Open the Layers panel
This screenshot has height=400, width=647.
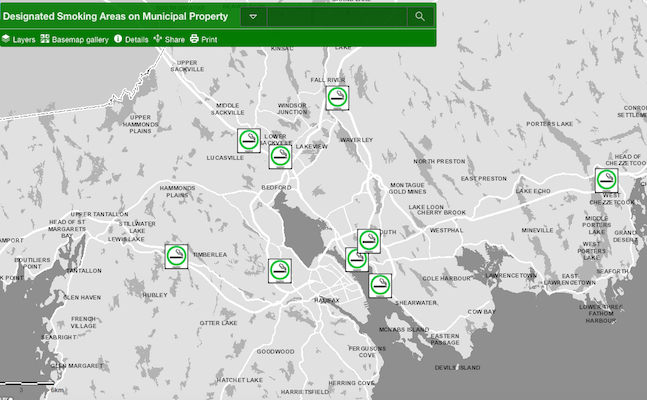19,39
